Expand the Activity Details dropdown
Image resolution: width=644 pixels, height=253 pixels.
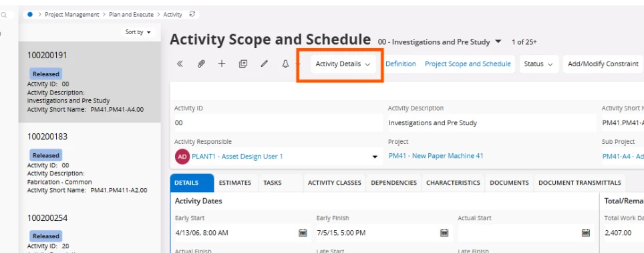click(x=343, y=64)
